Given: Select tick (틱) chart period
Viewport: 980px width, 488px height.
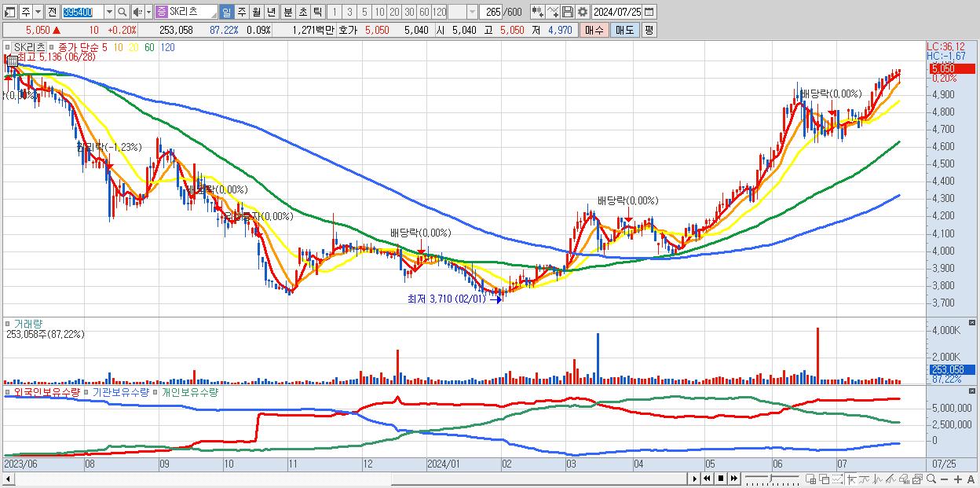Looking at the screenshot, I should [x=317, y=13].
